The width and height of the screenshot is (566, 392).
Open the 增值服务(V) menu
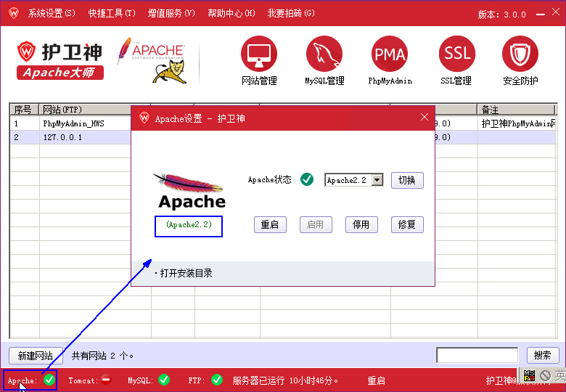171,13
